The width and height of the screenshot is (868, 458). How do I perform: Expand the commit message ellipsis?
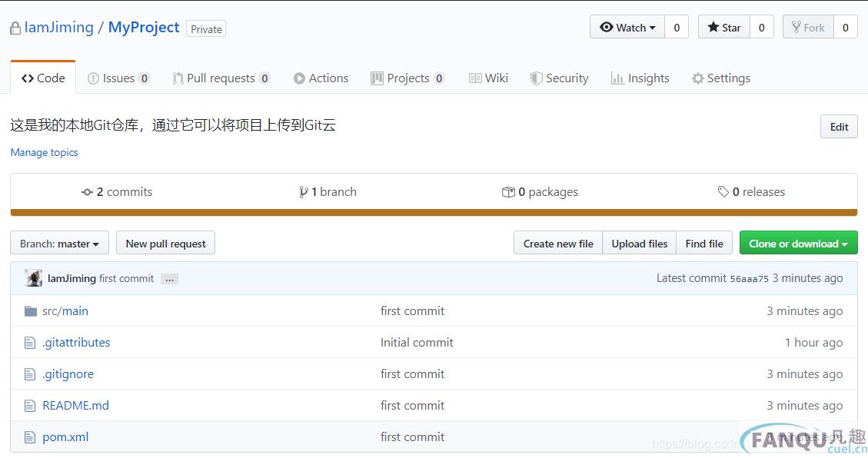point(170,279)
